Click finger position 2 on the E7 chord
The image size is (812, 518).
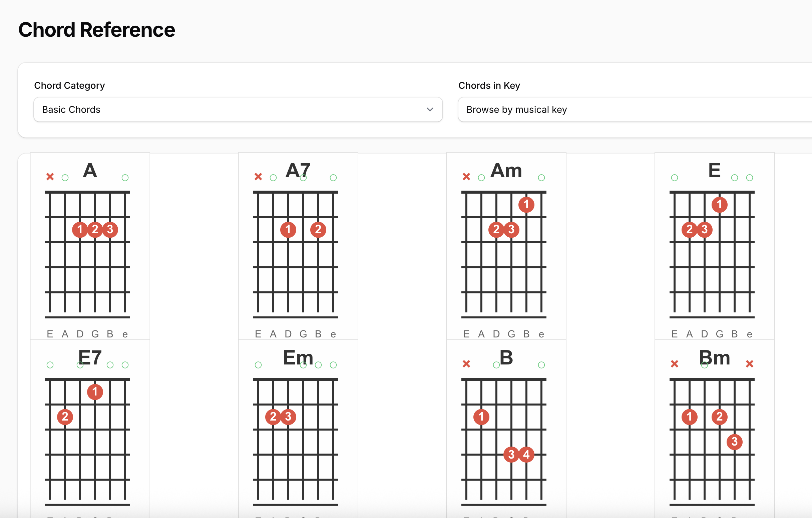click(65, 417)
